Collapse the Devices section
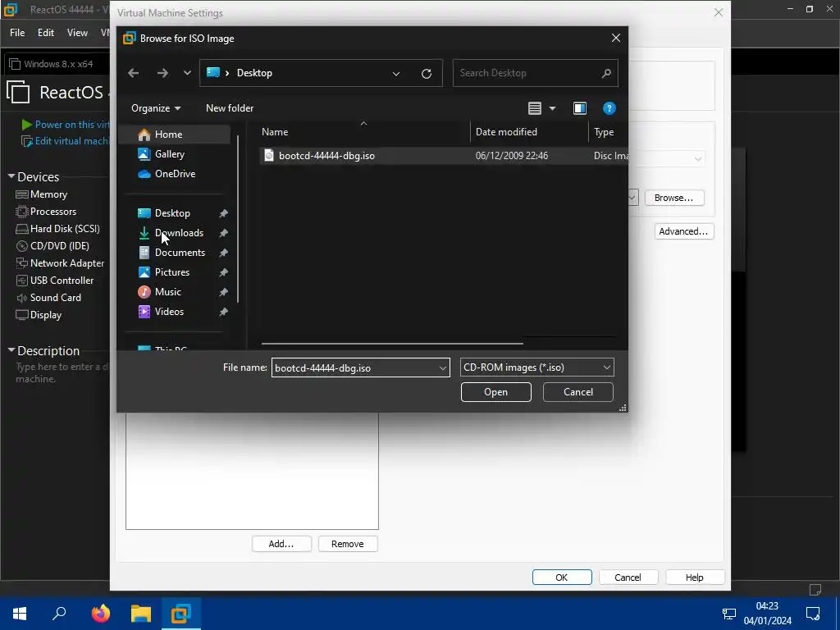 (x=11, y=176)
